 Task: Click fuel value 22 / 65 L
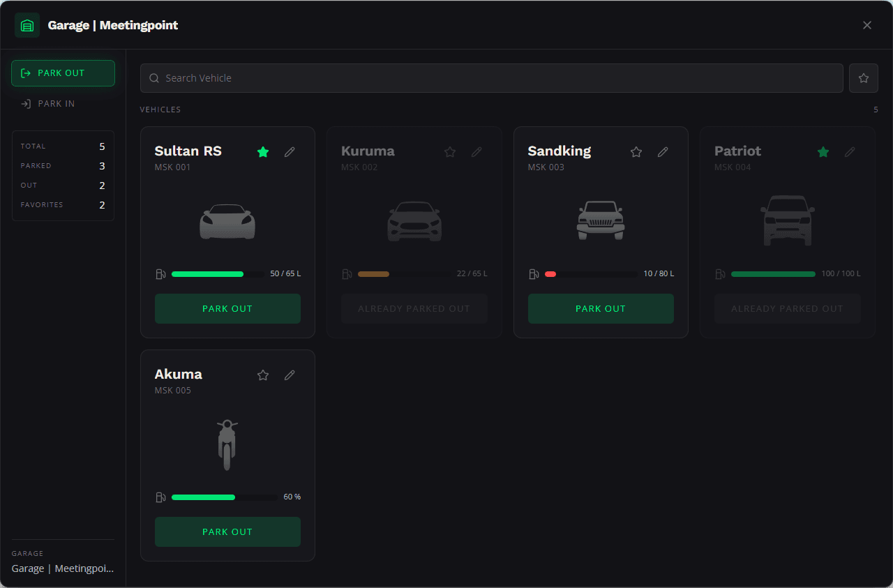[472, 274]
